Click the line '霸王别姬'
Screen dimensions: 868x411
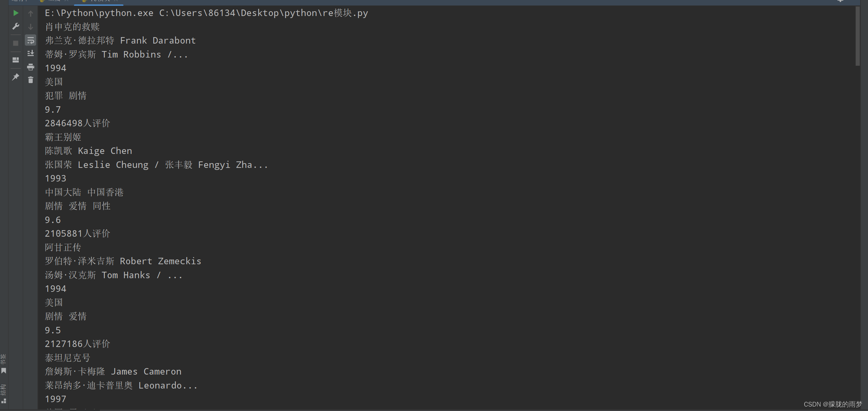pos(63,137)
